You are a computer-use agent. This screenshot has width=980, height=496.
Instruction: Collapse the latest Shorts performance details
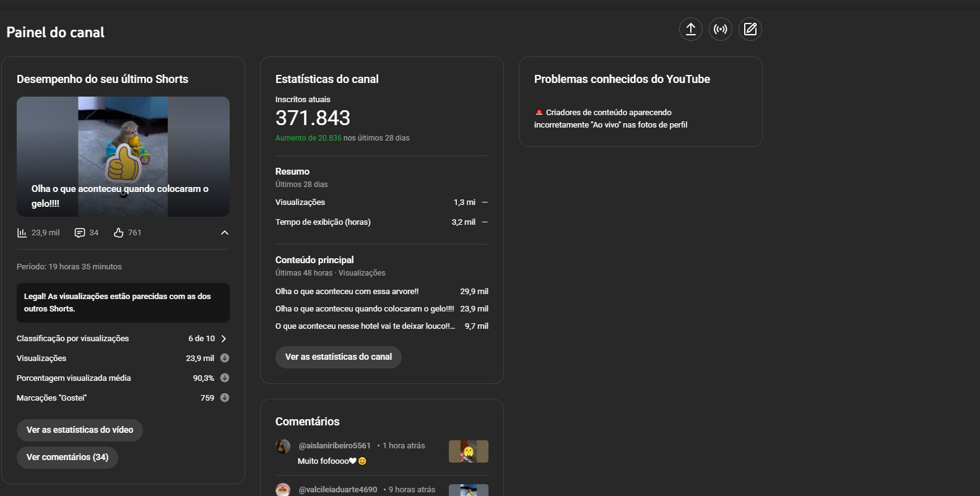click(225, 233)
